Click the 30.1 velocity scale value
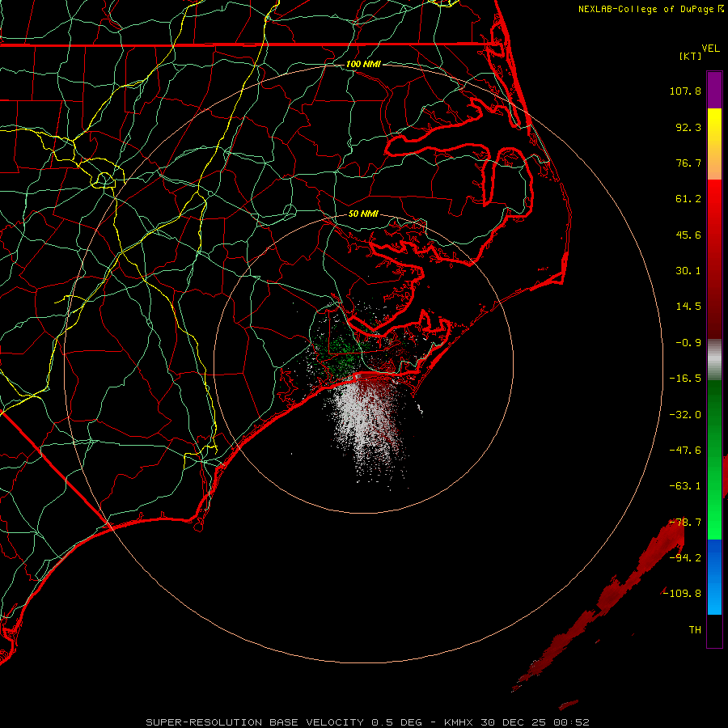728x728 pixels. tap(688, 271)
